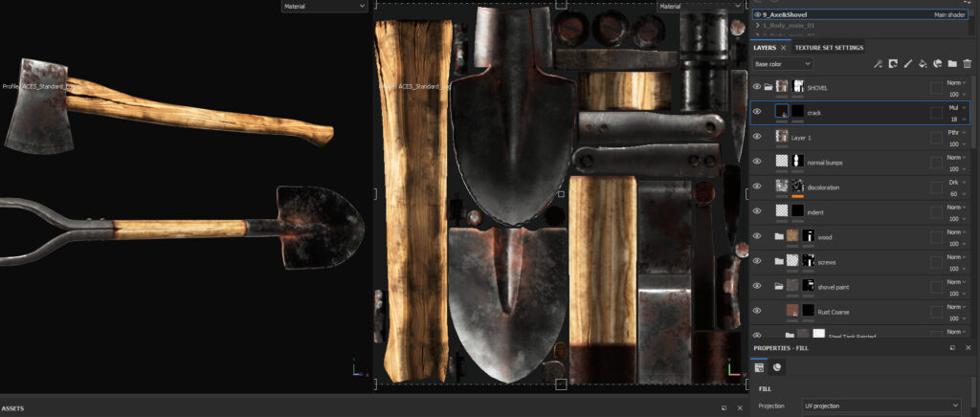
Task: Select the indent layer name
Action: (x=815, y=212)
